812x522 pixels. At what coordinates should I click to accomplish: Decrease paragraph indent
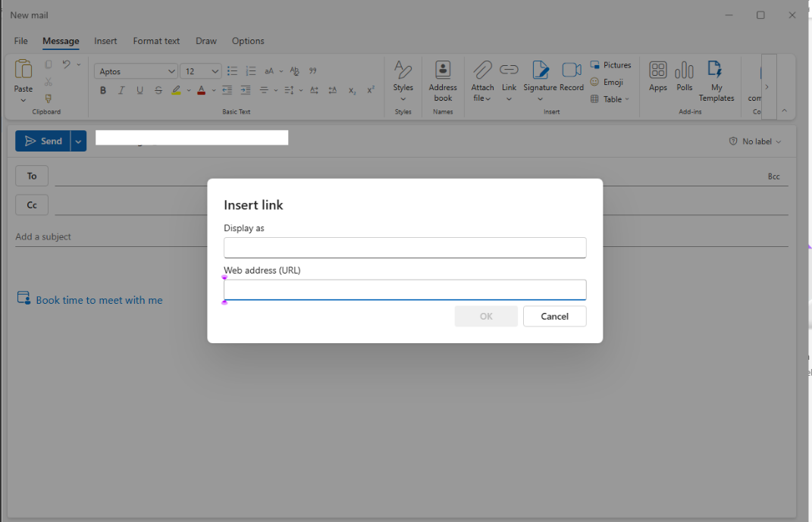pos(227,90)
